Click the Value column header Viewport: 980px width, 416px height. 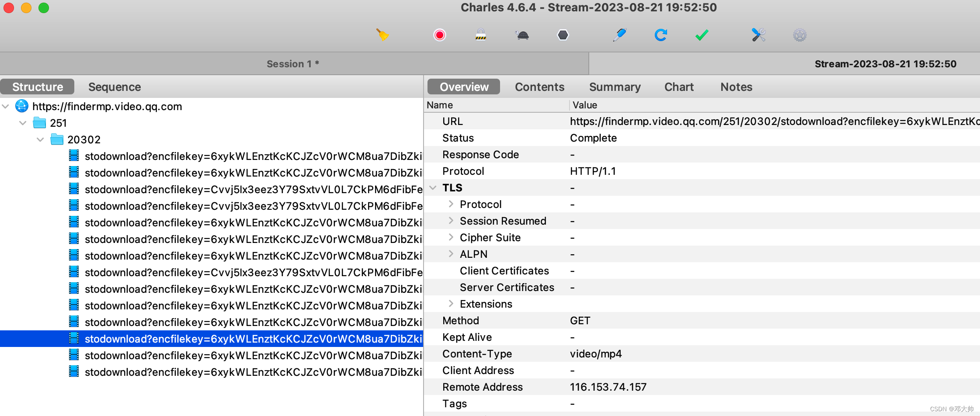[775, 105]
